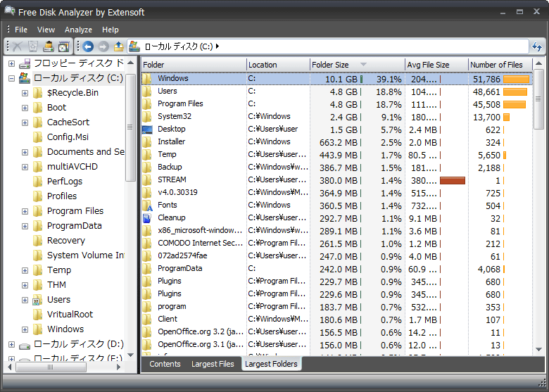
Task: Sort by Avg File Size header
Action: [x=436, y=65]
